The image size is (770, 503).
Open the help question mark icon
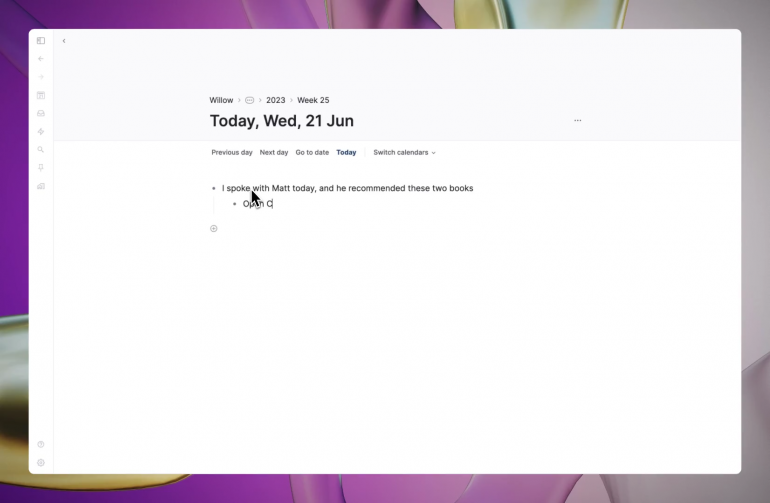tap(41, 444)
